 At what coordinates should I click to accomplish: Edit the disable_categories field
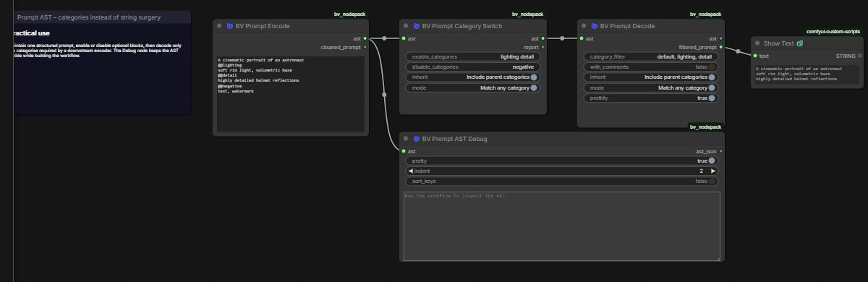pos(473,67)
